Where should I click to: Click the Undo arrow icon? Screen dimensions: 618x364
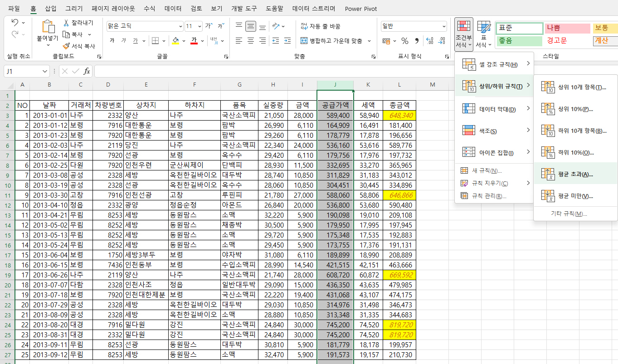(x=15, y=23)
